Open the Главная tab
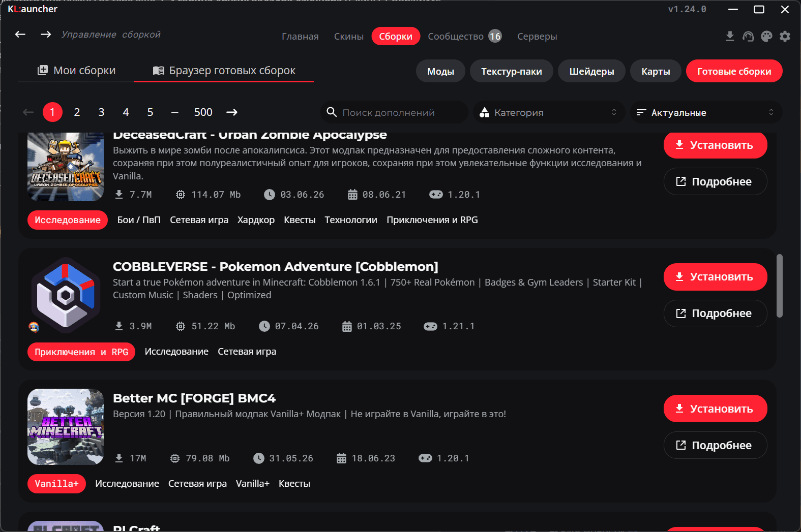This screenshot has width=801, height=532. coord(300,37)
